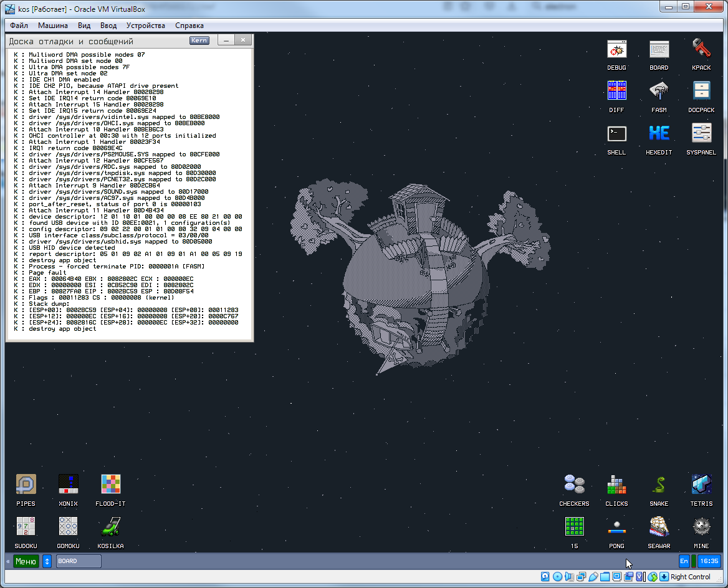This screenshot has width=728, height=588.
Task: Toggle the En keyboard layout indicator
Action: point(684,561)
